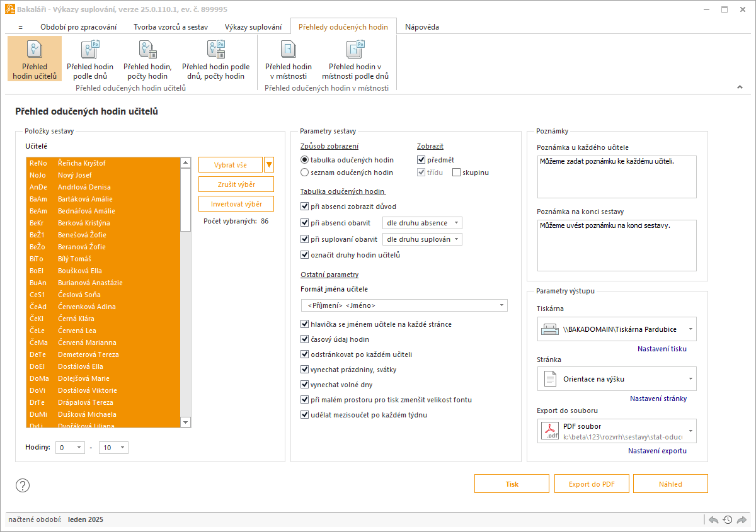Open Přehled hodin v místnosti podle dnů
The image size is (756, 532).
pos(355,59)
